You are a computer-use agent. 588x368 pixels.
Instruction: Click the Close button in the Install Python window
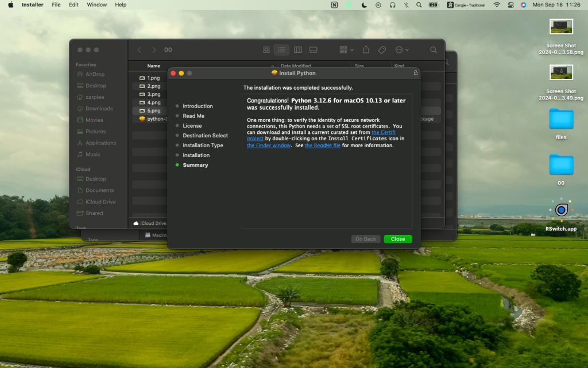[398, 239]
